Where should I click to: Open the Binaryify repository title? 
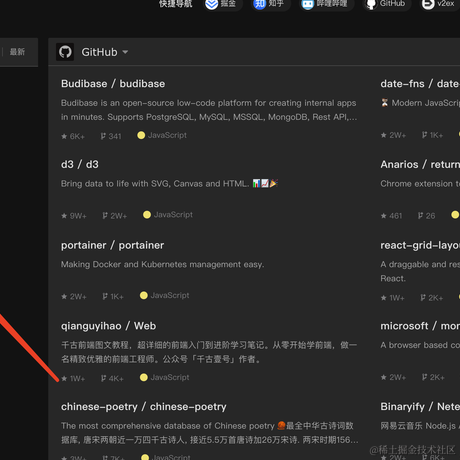tap(420, 407)
